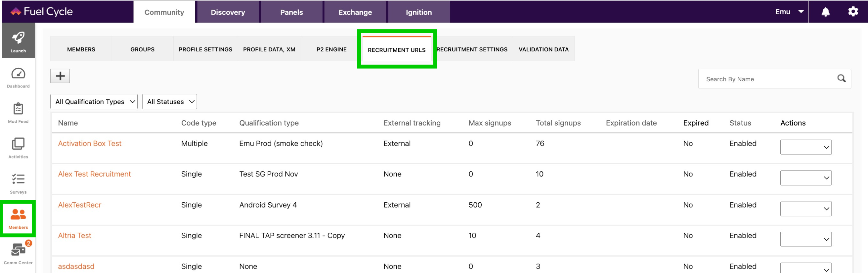Open Actions dropdown for asdasdasd

click(806, 268)
